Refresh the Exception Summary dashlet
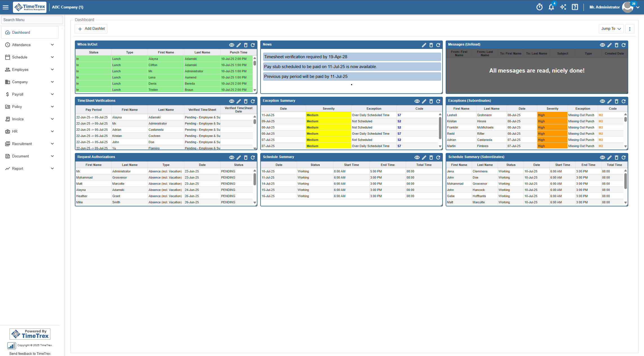The height and width of the screenshot is (356, 644). pyautogui.click(x=438, y=101)
